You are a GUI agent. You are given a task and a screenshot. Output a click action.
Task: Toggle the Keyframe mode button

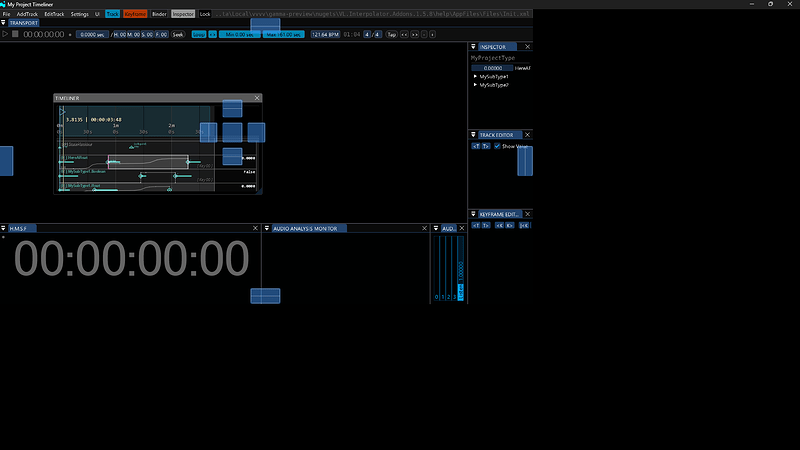pos(135,14)
